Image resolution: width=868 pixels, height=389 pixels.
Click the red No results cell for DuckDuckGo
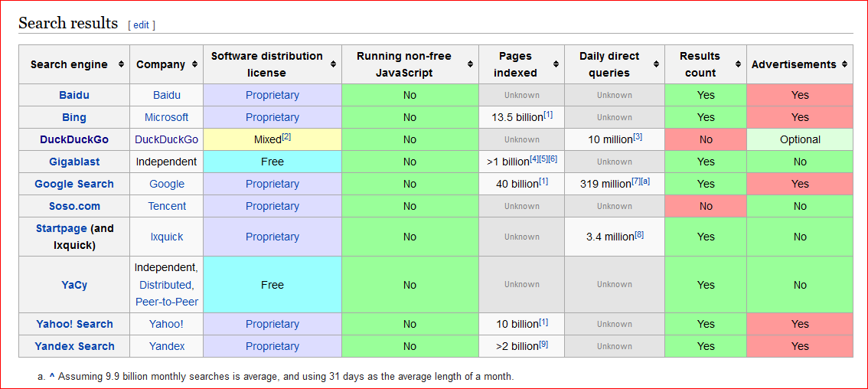point(706,139)
